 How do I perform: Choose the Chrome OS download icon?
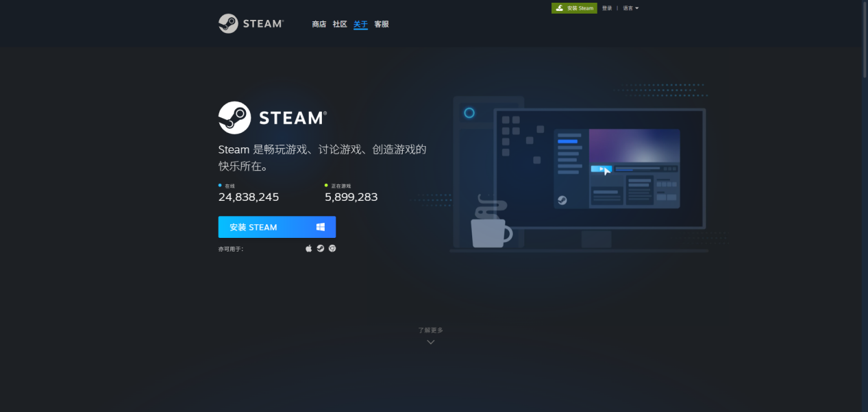pyautogui.click(x=332, y=248)
